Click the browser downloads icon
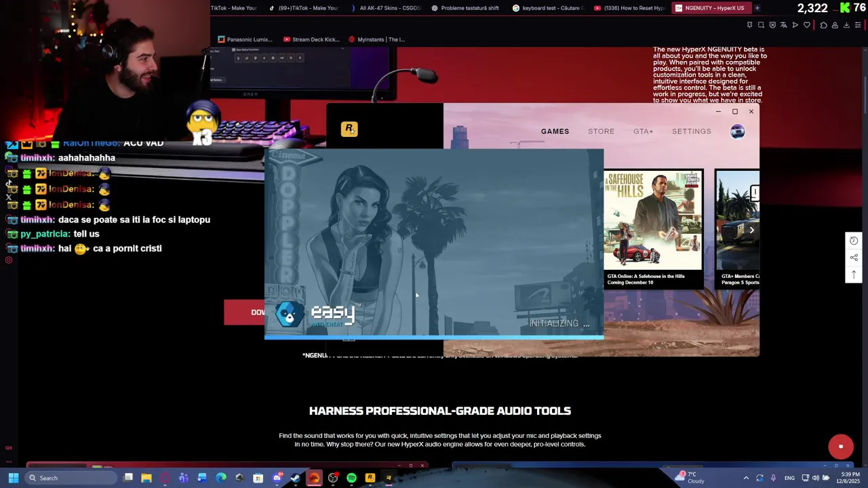868x488 pixels. click(x=846, y=25)
